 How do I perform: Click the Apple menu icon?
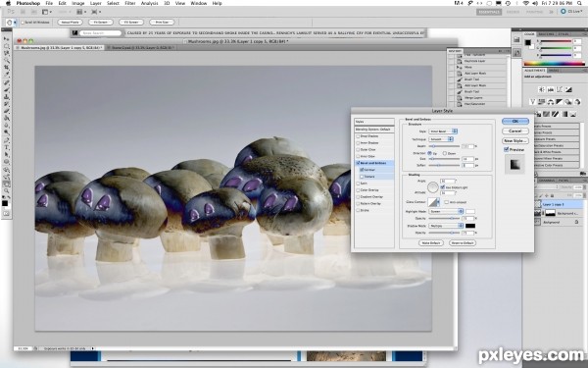[x=8, y=3]
